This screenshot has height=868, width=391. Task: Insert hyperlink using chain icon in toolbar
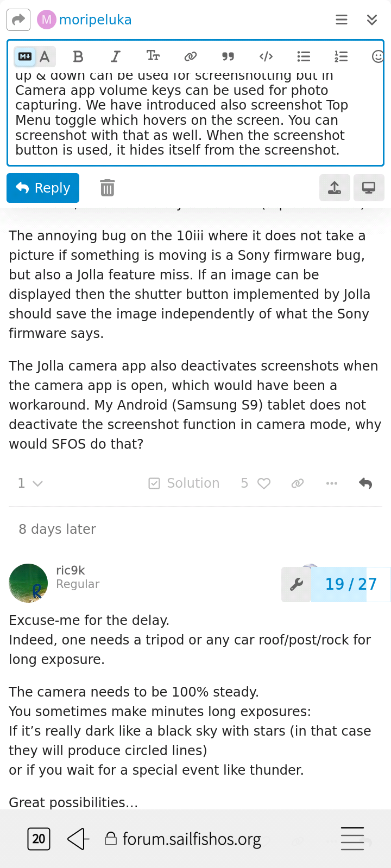coord(190,56)
